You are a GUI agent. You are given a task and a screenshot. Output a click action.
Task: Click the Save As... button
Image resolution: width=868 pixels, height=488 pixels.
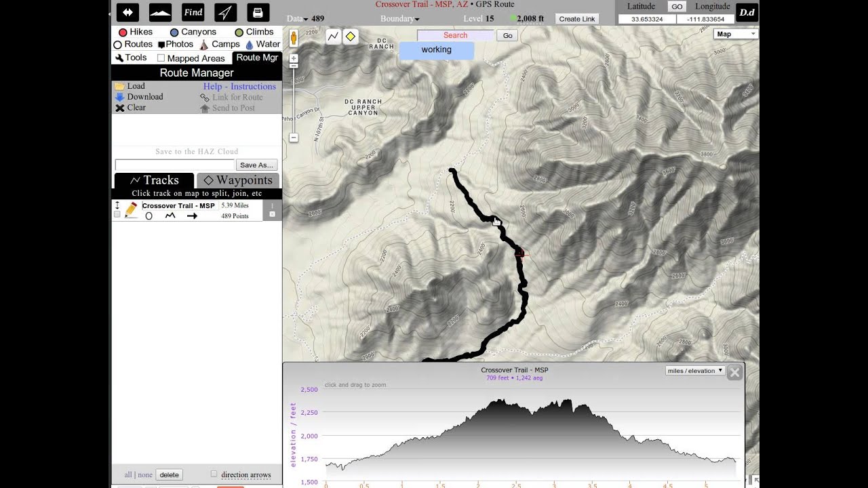(x=256, y=165)
